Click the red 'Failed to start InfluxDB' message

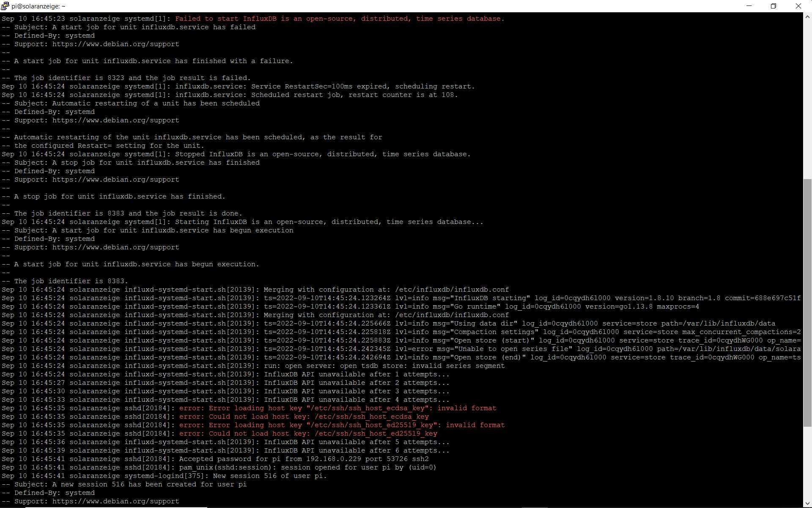(339, 19)
